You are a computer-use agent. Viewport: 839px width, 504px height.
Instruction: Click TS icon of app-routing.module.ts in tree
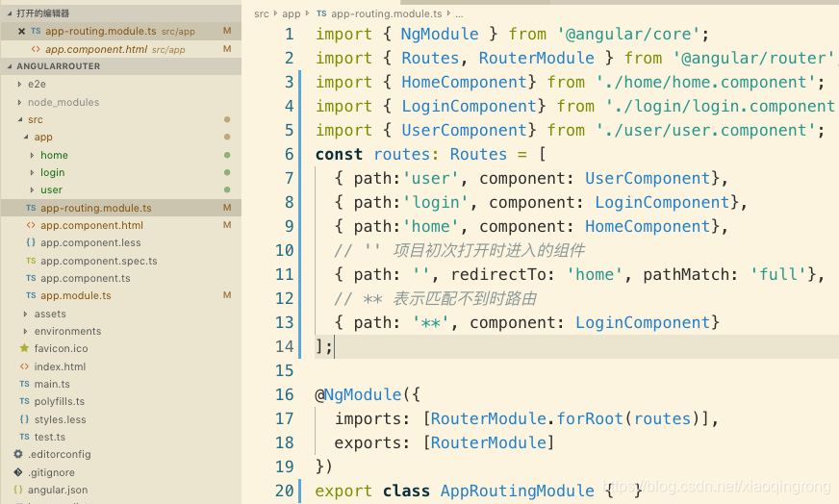pyautogui.click(x=31, y=208)
